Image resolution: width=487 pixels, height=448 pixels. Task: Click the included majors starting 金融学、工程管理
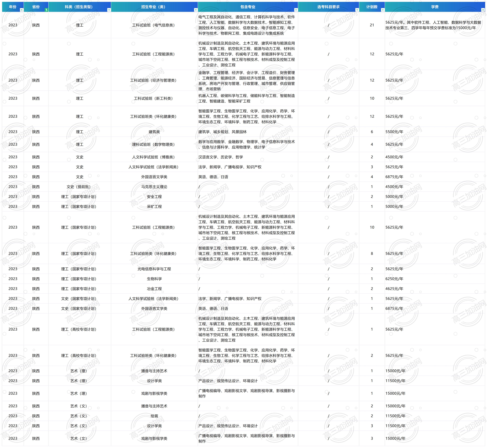pos(248,80)
